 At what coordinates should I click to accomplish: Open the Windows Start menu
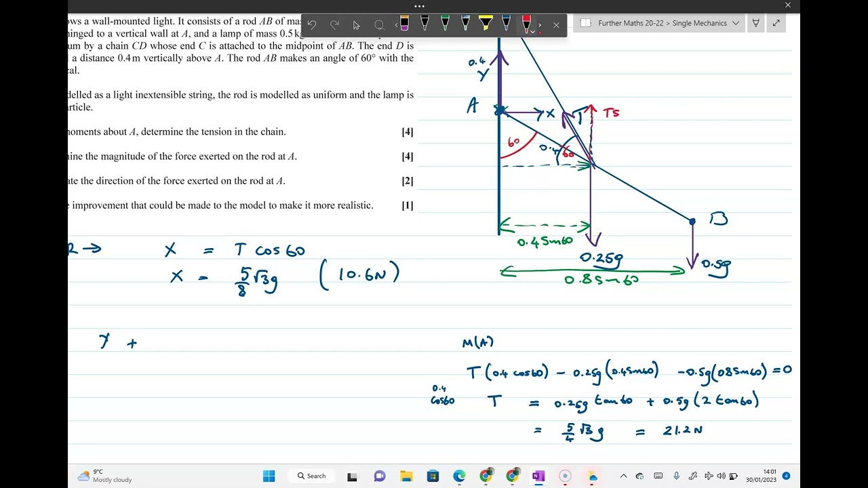(x=269, y=476)
